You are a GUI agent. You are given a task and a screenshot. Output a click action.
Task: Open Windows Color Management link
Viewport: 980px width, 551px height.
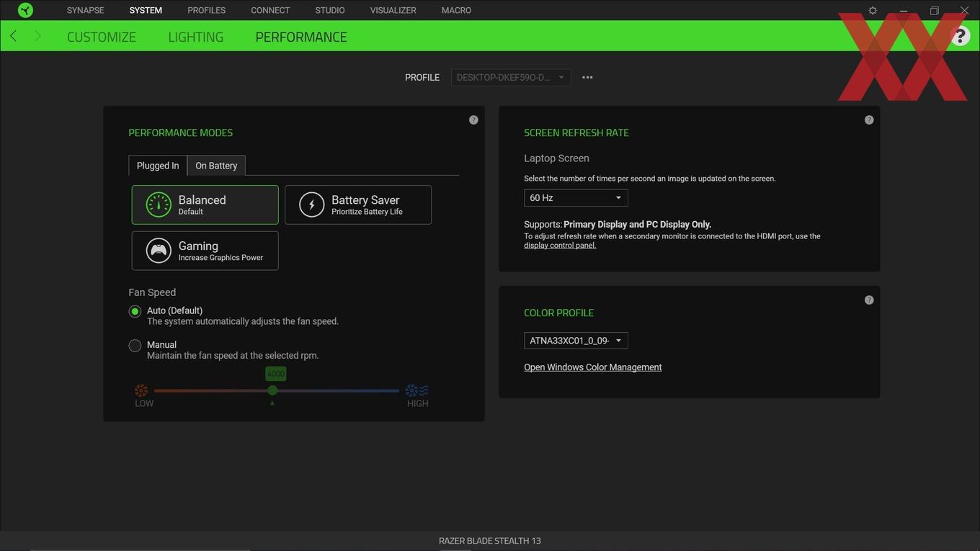click(593, 367)
